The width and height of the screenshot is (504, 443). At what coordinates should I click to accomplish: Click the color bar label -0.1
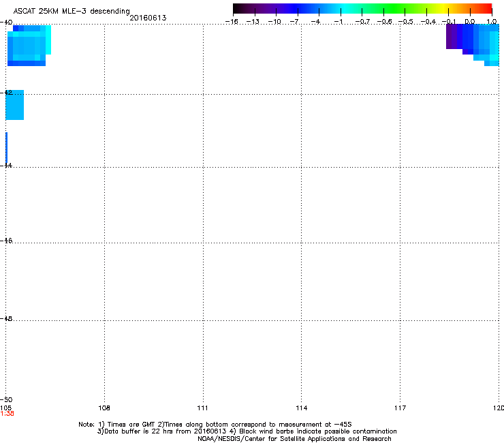(x=449, y=22)
